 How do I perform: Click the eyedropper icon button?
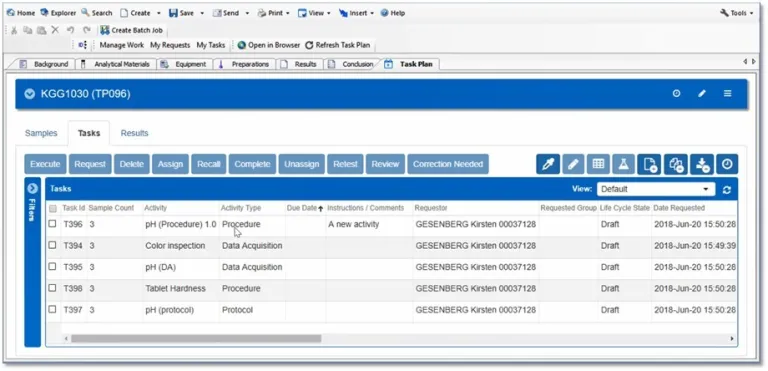[x=548, y=164]
